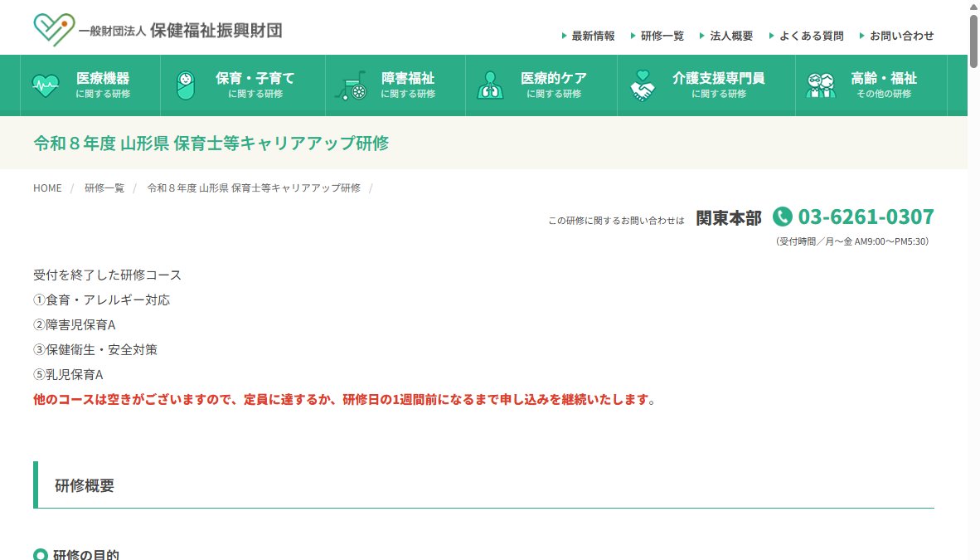Click the 研修概要 section heading
Screen dimensions: 980x560
click(x=85, y=485)
